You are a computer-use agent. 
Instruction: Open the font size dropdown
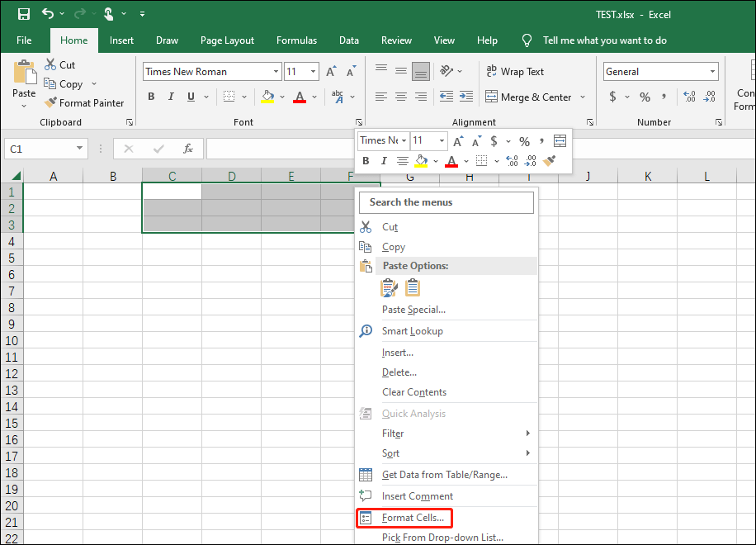click(x=311, y=71)
